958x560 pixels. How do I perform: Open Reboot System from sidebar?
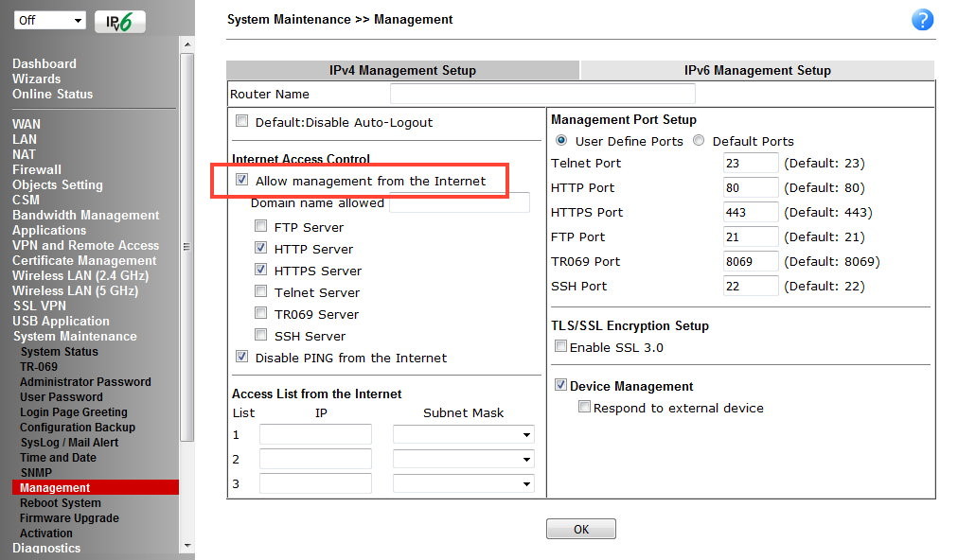tap(61, 503)
